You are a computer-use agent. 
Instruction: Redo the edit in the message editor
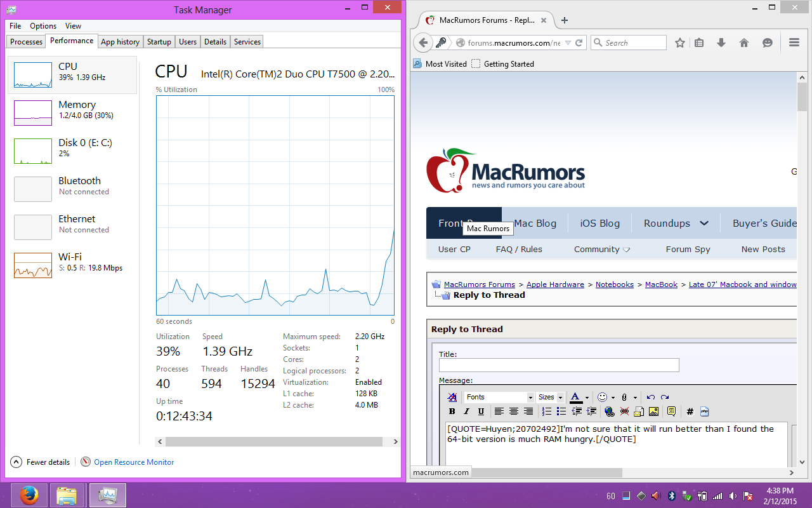pyautogui.click(x=665, y=398)
